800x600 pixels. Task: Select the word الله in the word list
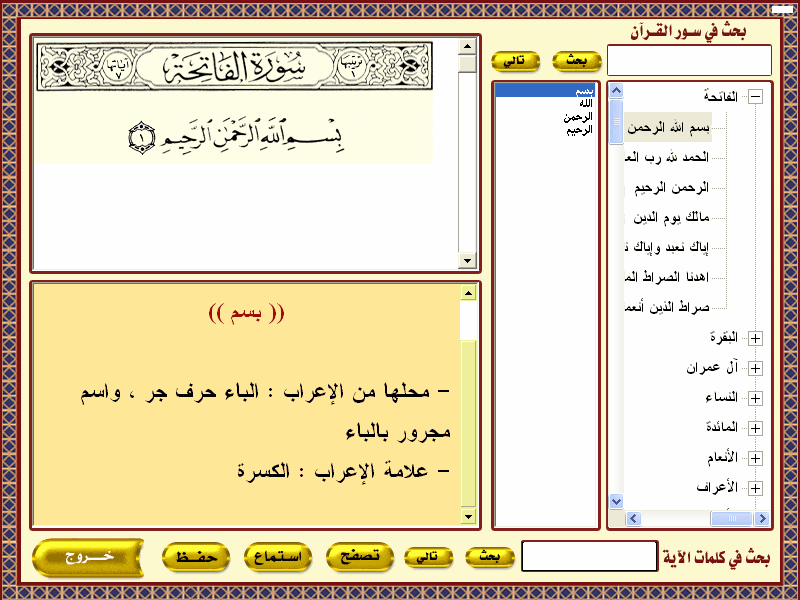click(x=586, y=104)
